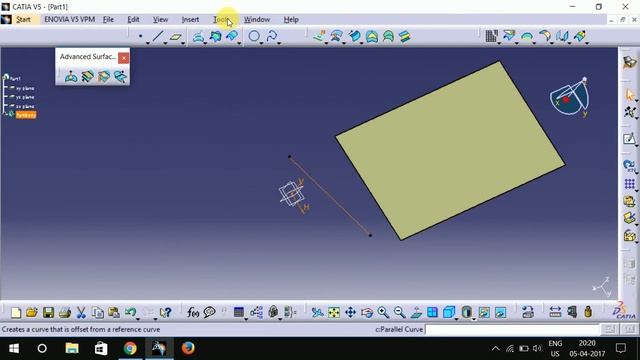Select the Plane tool in top toolbar
Image resolution: width=640 pixels, height=360 pixels.
175,37
